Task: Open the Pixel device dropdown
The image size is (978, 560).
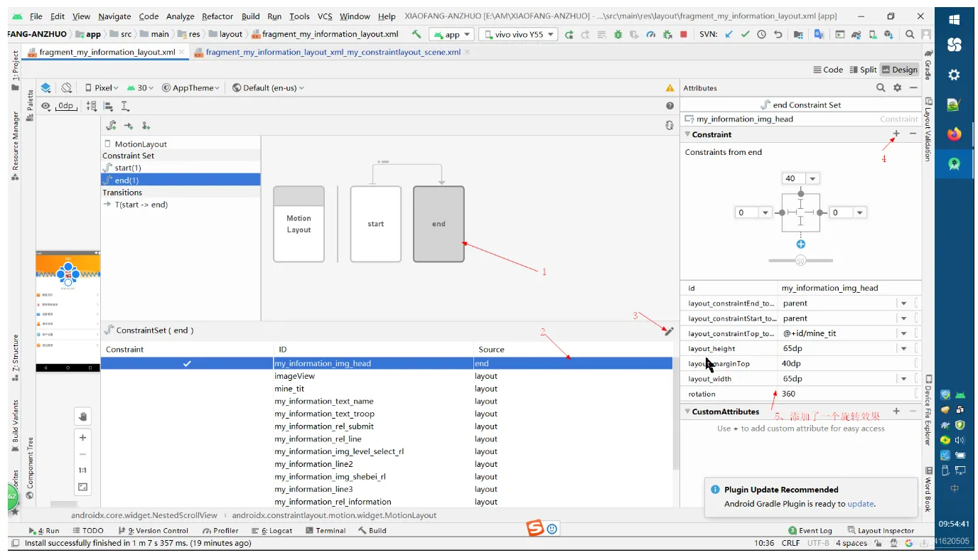Action: click(102, 88)
